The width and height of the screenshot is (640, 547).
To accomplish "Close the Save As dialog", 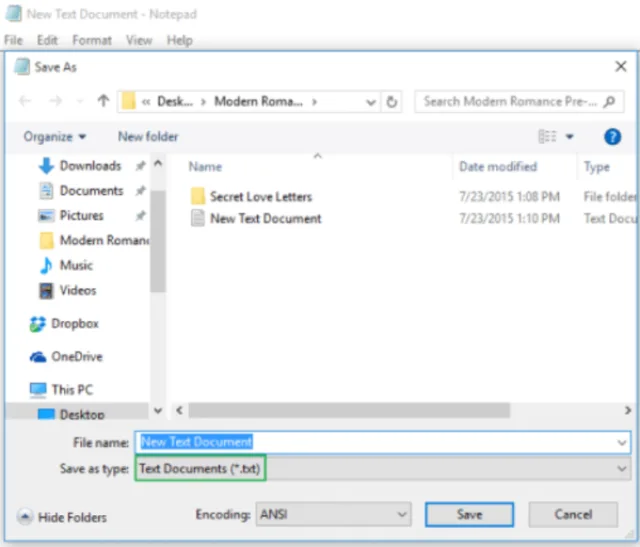I will [x=620, y=66].
